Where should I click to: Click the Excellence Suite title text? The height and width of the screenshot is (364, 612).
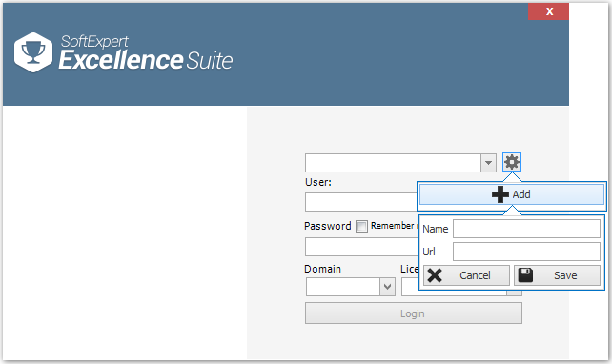pos(146,60)
